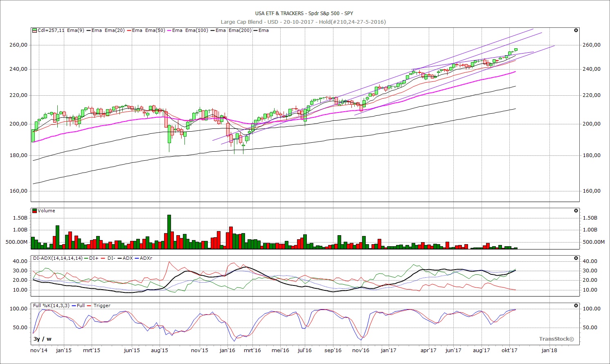This screenshot has width=610, height=364.
Task: Click the red DI- legend entry
Action: pyautogui.click(x=108, y=258)
